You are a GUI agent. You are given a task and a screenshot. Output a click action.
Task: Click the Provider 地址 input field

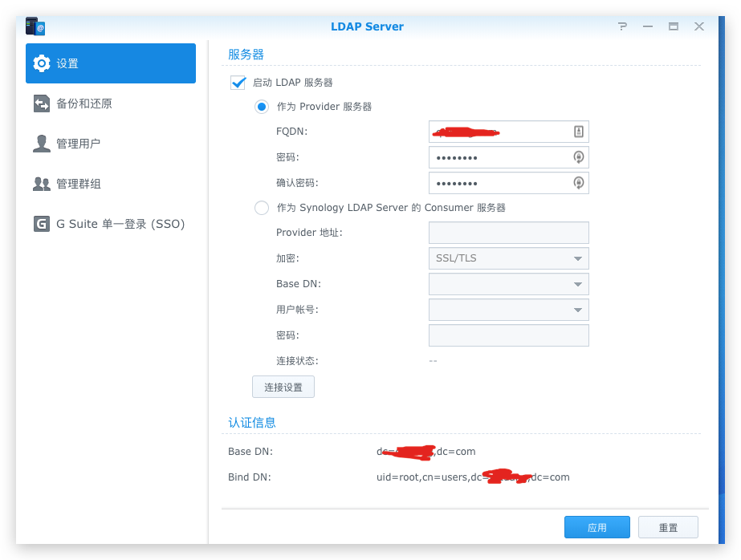click(x=509, y=233)
